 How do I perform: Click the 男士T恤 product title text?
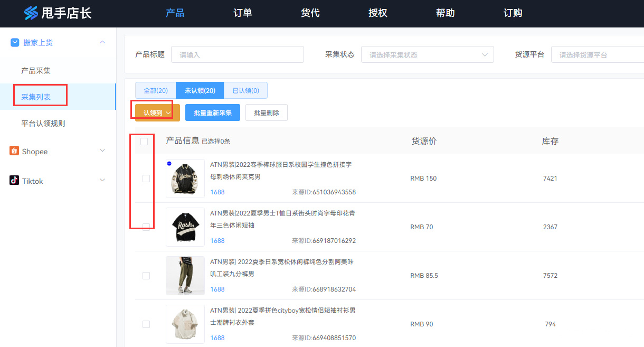[283, 219]
